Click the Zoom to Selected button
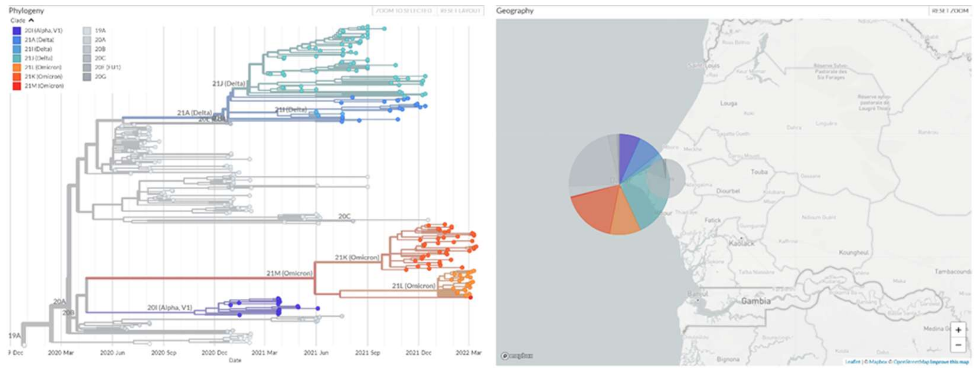 [404, 11]
